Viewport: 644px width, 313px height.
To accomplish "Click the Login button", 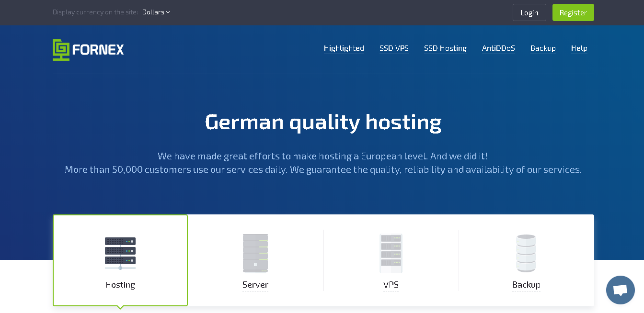I will pyautogui.click(x=529, y=12).
